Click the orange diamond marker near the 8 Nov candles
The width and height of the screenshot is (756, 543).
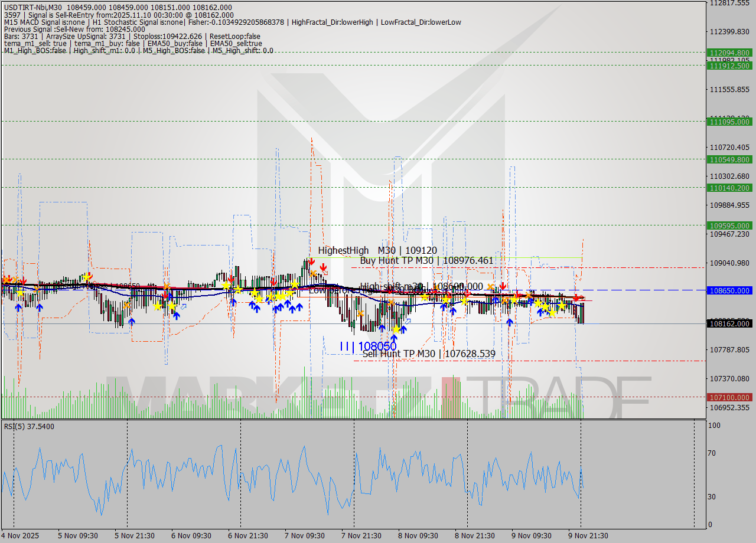[x=490, y=286]
